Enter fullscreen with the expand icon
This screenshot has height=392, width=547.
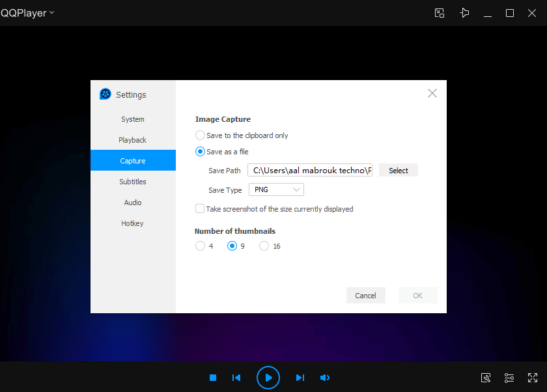click(x=533, y=378)
